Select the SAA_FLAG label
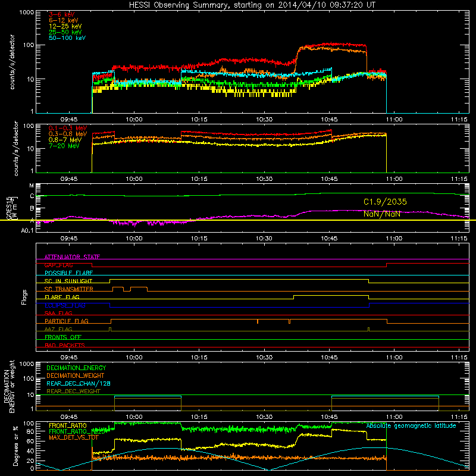 [58, 313]
